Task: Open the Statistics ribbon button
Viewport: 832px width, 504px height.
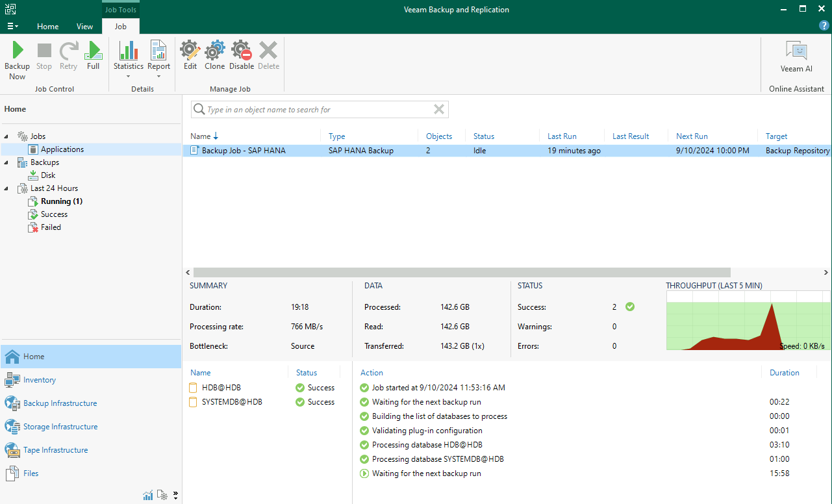Action: (x=129, y=57)
